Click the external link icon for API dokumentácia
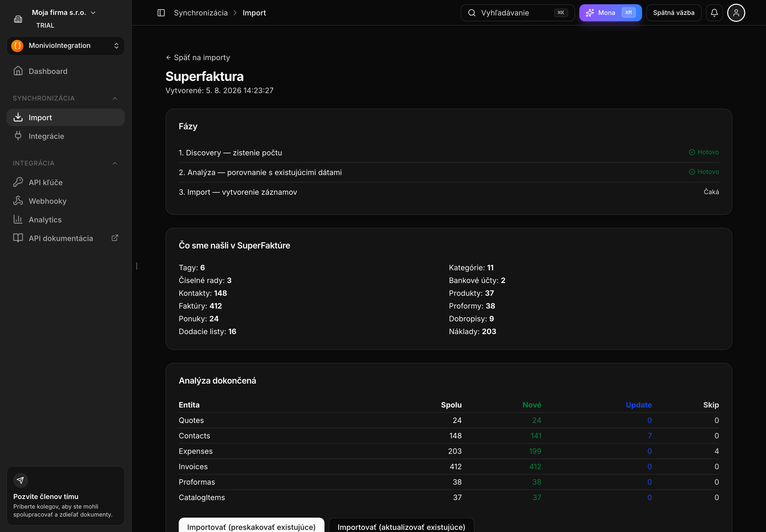 115,238
